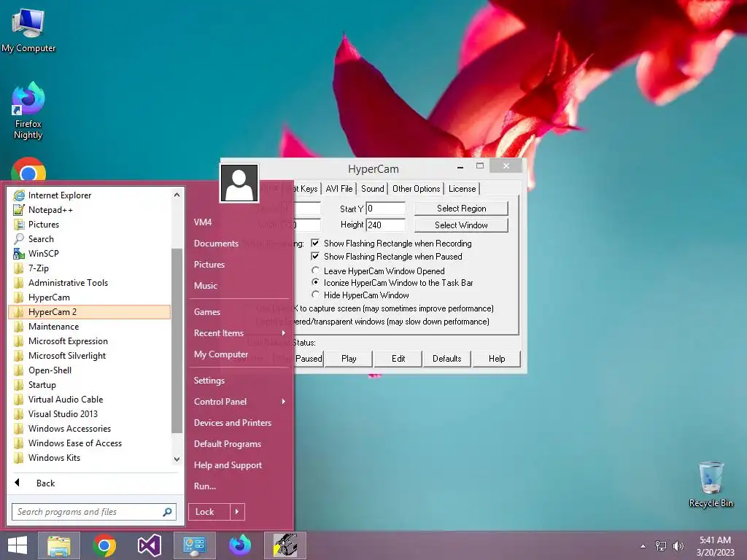Open the volume speaker tray icon
Image resolution: width=747 pixels, height=560 pixels.
coord(678,545)
